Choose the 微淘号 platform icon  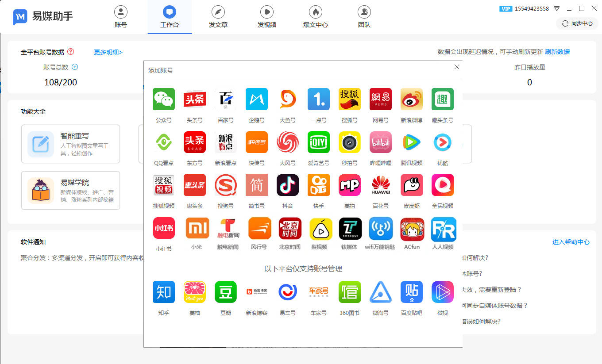click(381, 292)
